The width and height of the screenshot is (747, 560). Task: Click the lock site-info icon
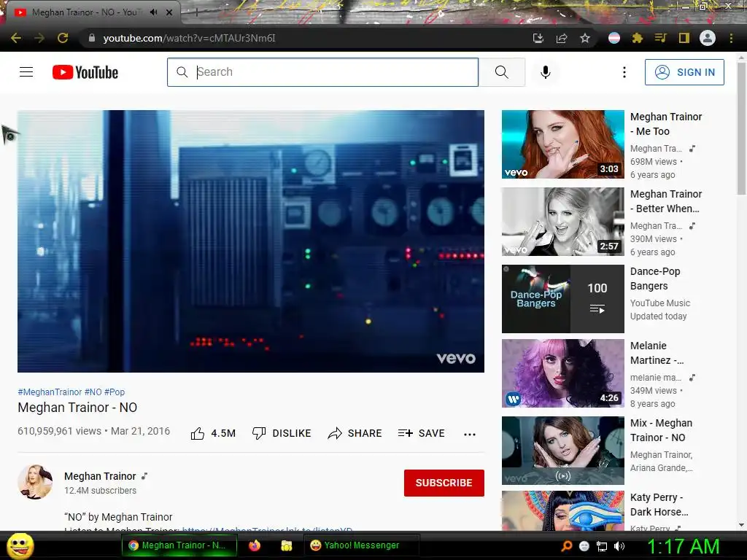tap(92, 38)
